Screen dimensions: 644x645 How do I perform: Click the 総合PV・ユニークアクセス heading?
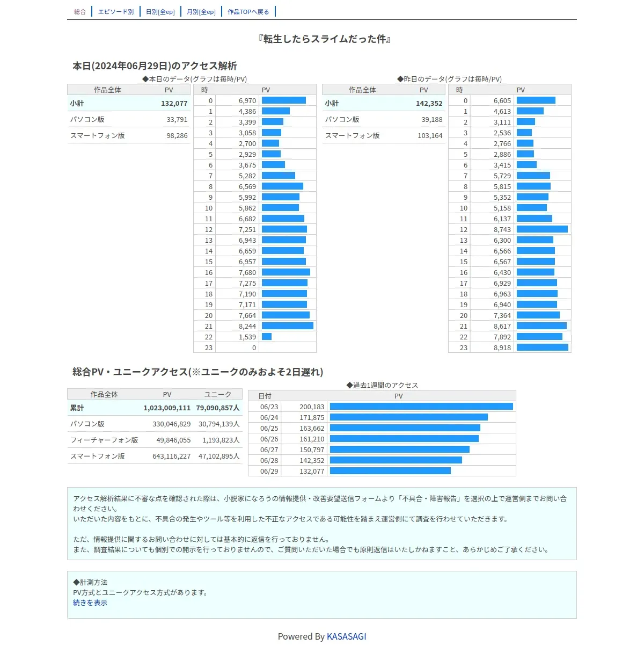[x=197, y=372]
